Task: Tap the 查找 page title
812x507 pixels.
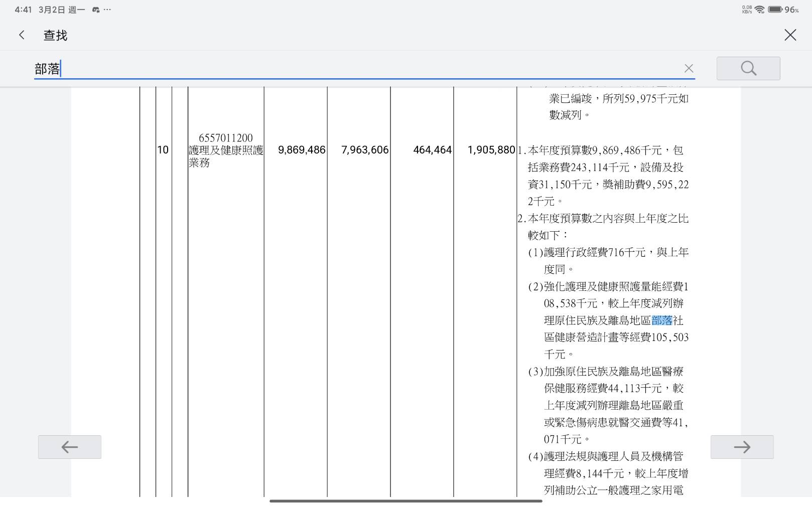Action: pos(55,35)
